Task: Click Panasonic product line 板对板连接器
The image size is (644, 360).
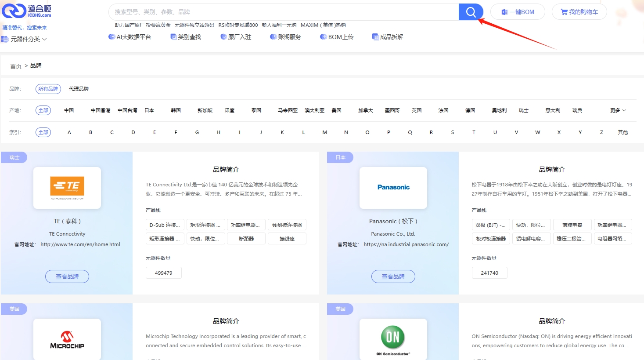Action: (x=491, y=239)
